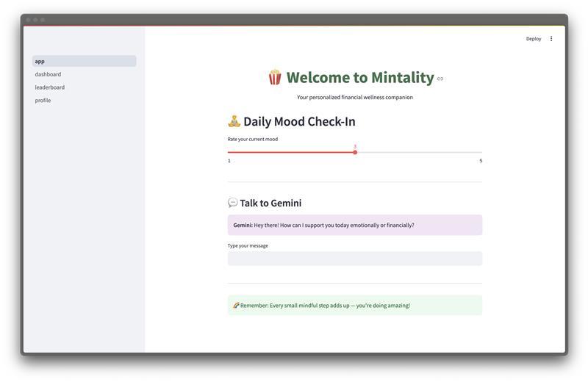588x382 pixels.
Task: Click the 'Remember: Every small mindful step' banner
Action: tap(355, 305)
